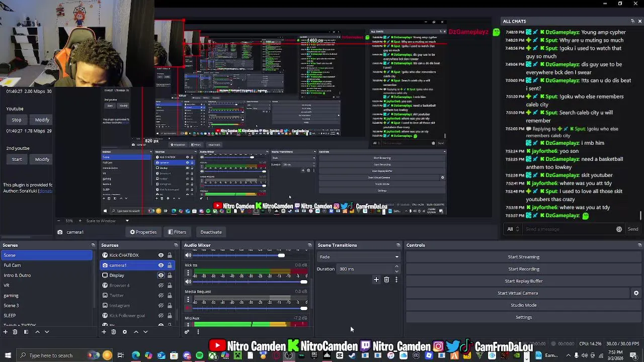Remove selected scene with trash icon
This screenshot has height=362, width=644.
(15, 332)
